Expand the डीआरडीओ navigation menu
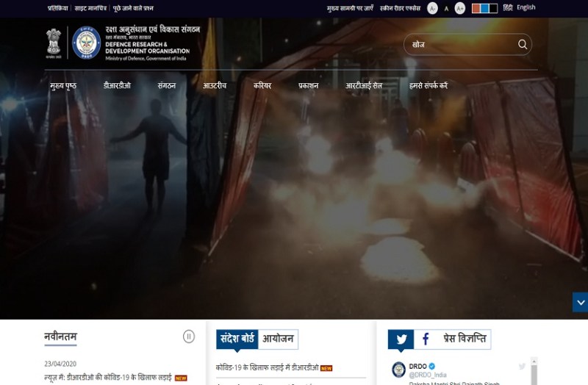The height and width of the screenshot is (385, 588). coord(117,85)
